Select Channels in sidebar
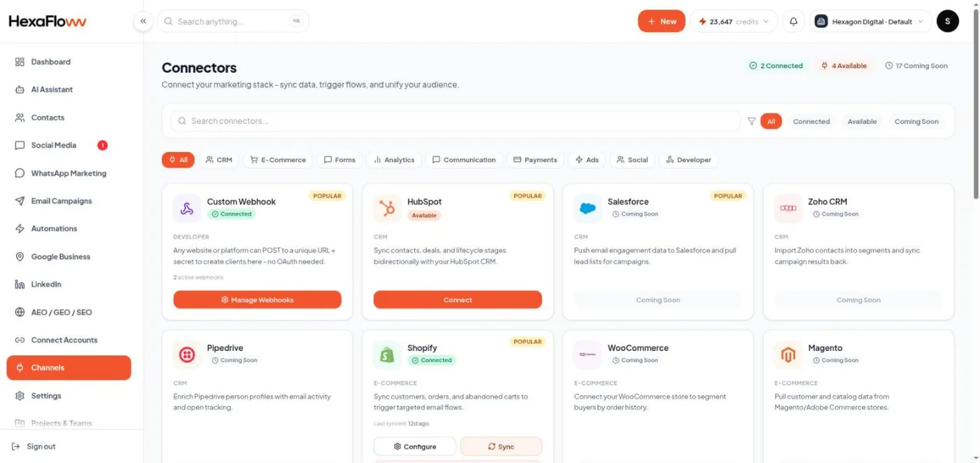This screenshot has height=463, width=980. (x=69, y=368)
